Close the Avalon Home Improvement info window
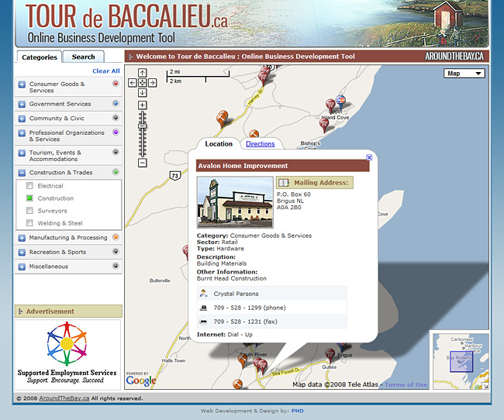Screen dimensions: 504x420 tap(369, 157)
